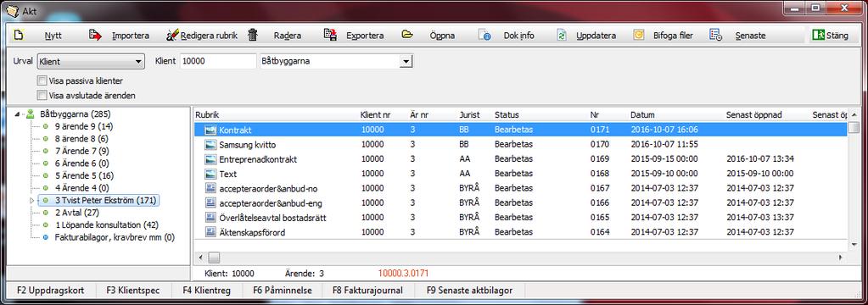Collapse the Båtbyggarna tree root

[17, 114]
